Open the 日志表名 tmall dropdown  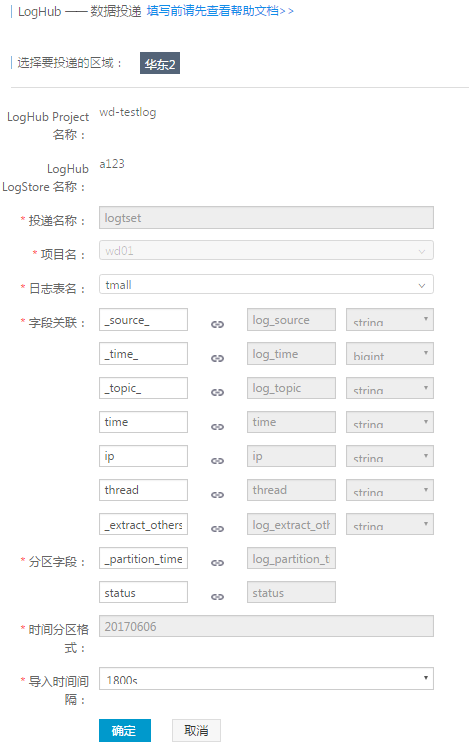[266, 284]
